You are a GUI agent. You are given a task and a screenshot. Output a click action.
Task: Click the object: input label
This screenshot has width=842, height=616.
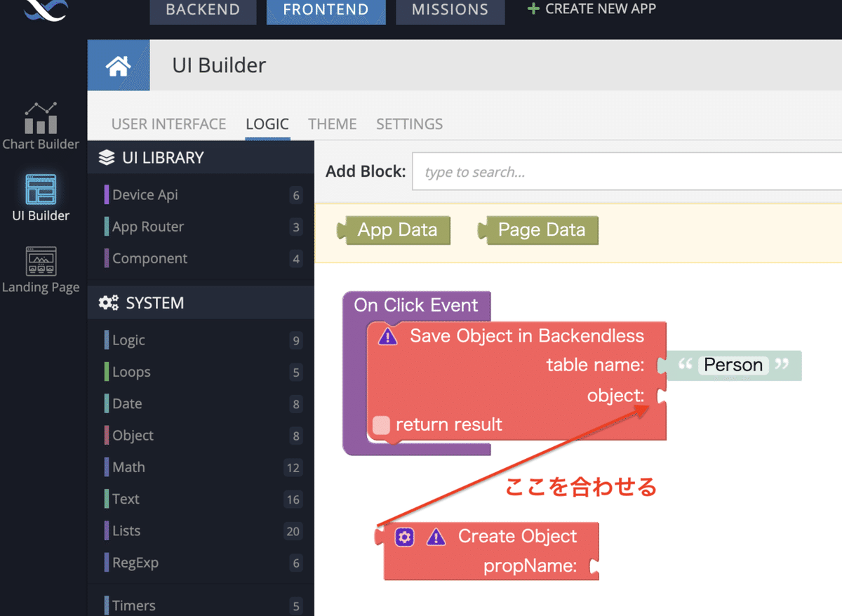coord(615,396)
